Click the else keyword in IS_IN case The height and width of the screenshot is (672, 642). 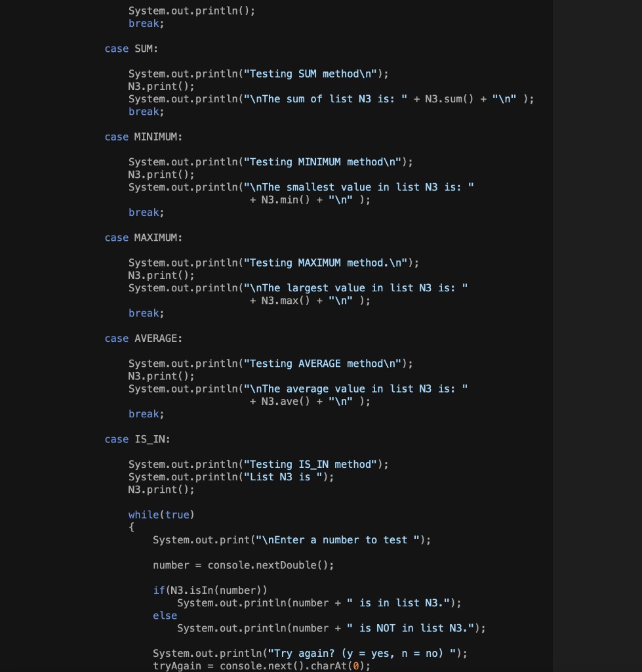(164, 616)
